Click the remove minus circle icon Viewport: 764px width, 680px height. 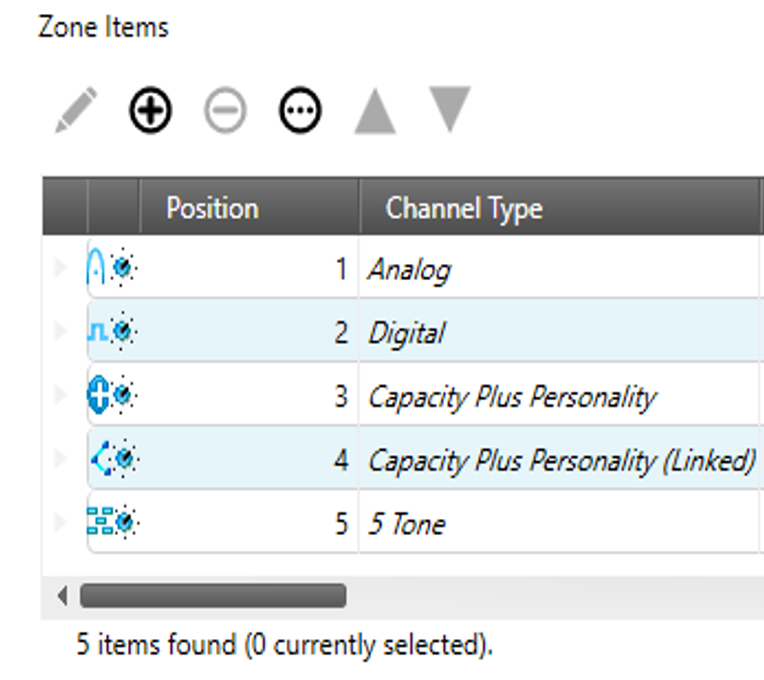click(x=225, y=111)
